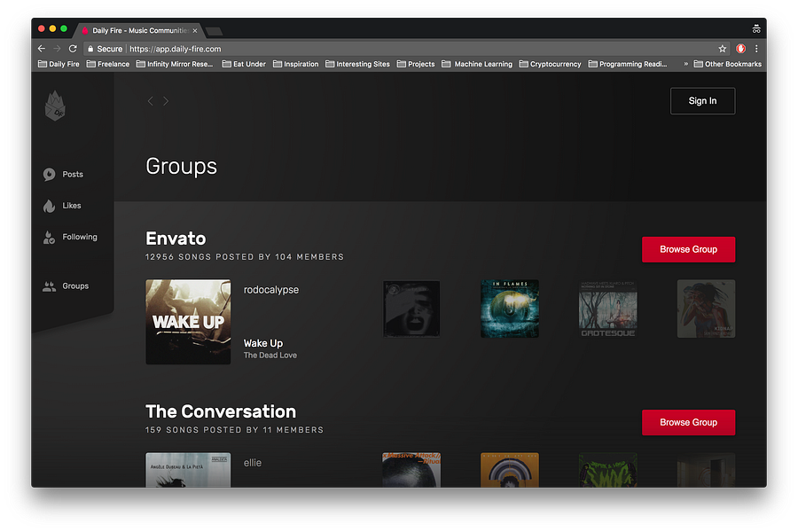Select the Kidnap album thumbnail in Envato row

tap(706, 309)
